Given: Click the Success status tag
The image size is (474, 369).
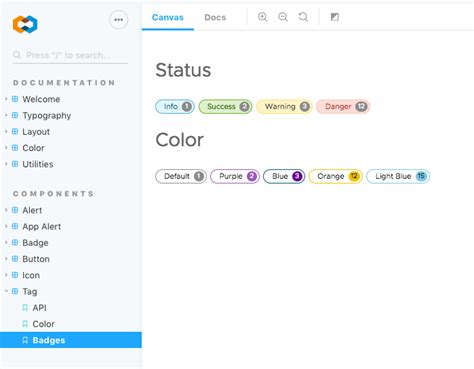Looking at the screenshot, I should [x=225, y=107].
